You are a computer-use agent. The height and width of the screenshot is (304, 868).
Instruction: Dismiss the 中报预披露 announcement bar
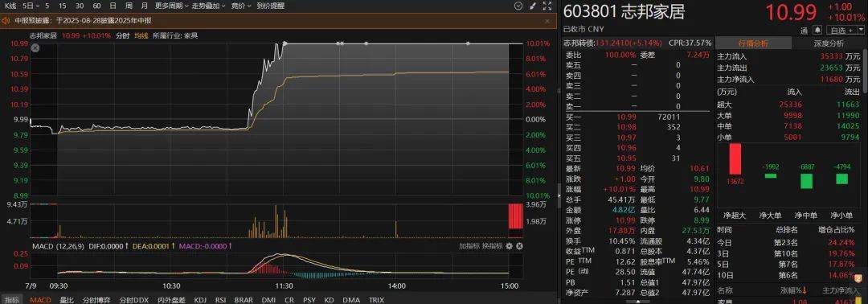547,20
